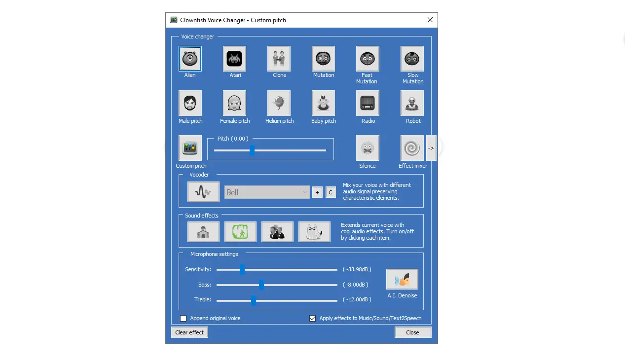Click the vocoder plus button
This screenshot has width=625, height=364.
(317, 192)
